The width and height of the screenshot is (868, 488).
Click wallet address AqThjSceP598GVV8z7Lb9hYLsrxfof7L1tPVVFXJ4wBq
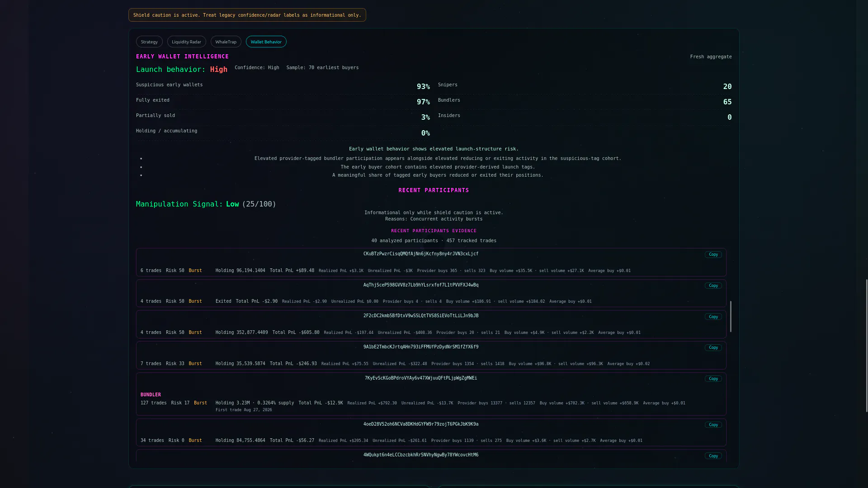tap(420, 285)
